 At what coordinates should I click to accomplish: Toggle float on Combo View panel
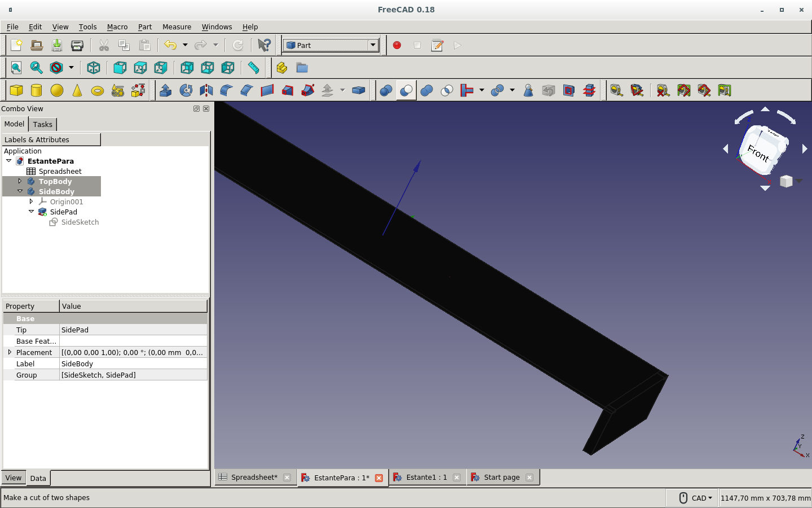click(196, 108)
